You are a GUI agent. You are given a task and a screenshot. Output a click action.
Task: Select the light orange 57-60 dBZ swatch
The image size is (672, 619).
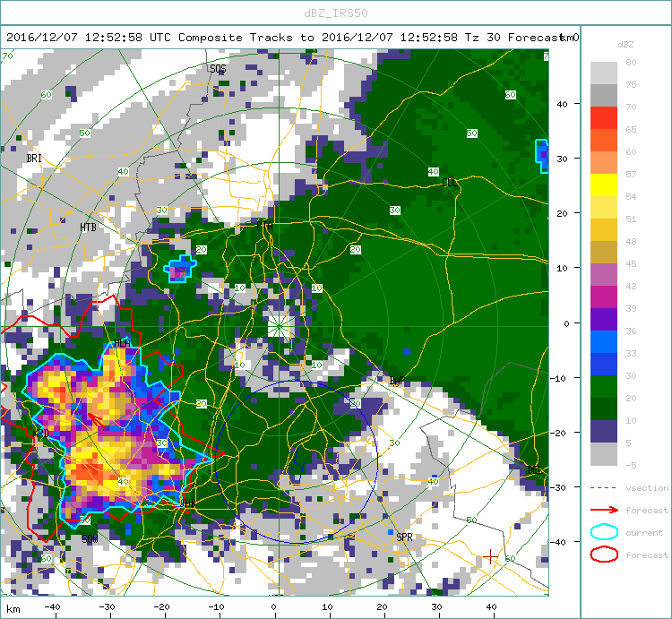pyautogui.click(x=603, y=162)
